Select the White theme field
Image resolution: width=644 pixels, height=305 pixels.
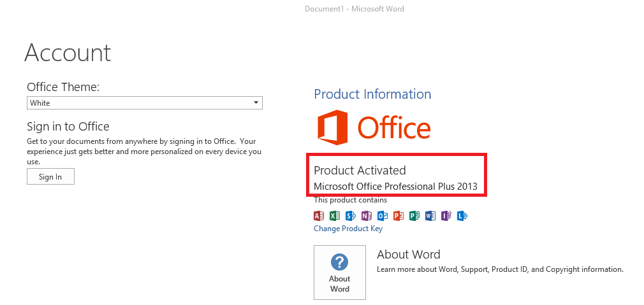(145, 103)
